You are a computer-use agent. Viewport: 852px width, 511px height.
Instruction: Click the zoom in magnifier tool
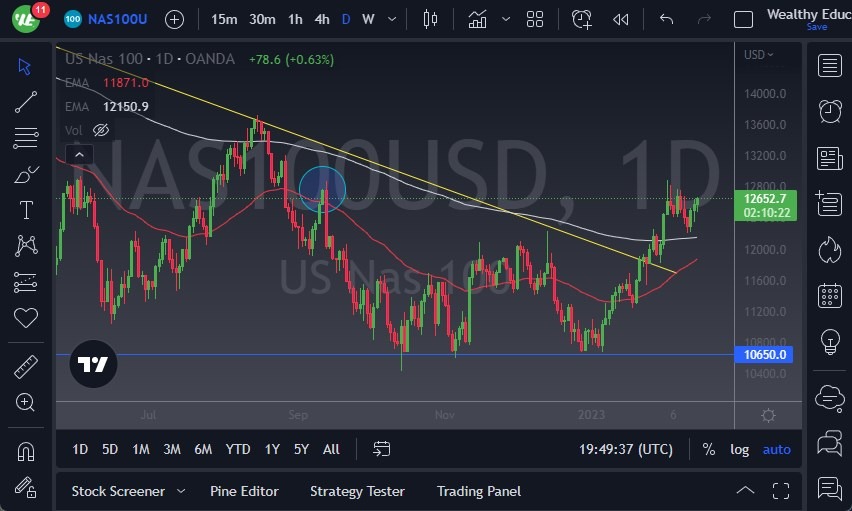pyautogui.click(x=26, y=402)
